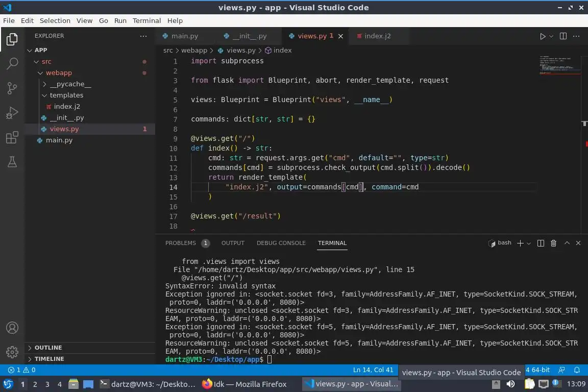Open the Terminal menu
Image resolution: width=588 pixels, height=392 pixels.
pos(146,20)
